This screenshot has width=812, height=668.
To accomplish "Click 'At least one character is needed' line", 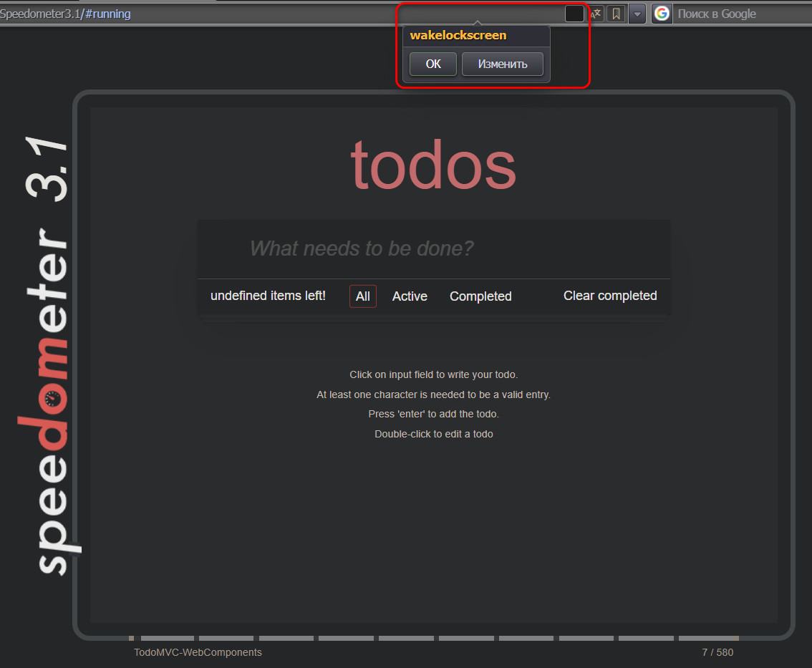I will click(433, 394).
